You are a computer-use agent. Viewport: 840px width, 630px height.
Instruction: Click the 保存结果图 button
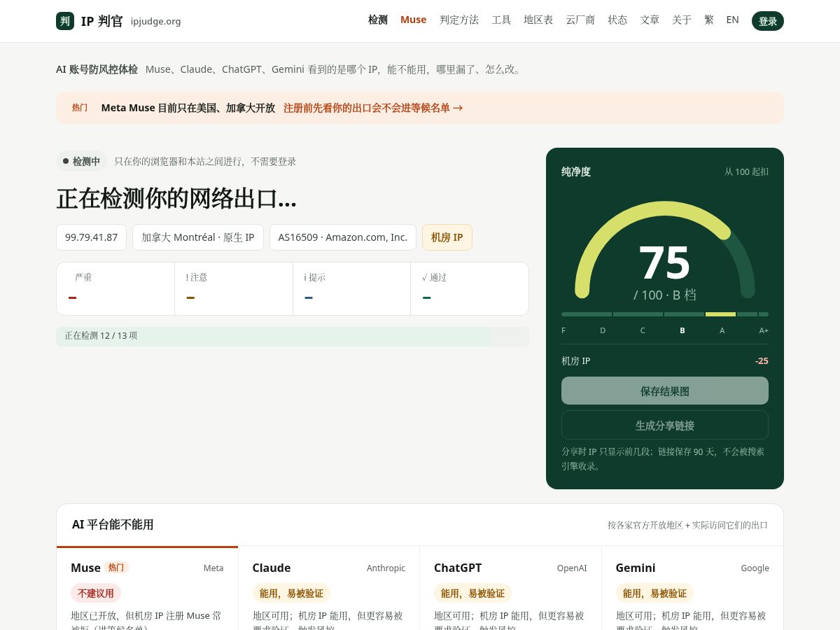coord(665,391)
